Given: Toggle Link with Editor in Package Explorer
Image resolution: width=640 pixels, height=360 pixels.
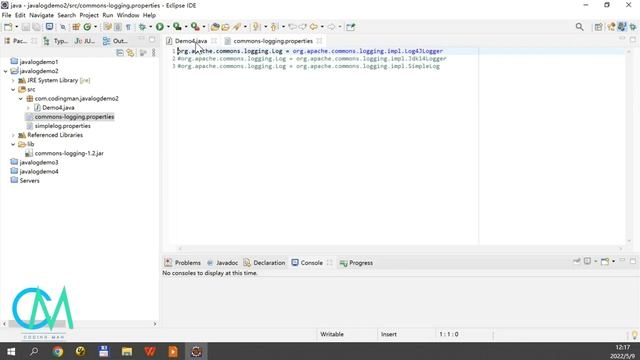Looking at the screenshot, I should click(x=130, y=53).
